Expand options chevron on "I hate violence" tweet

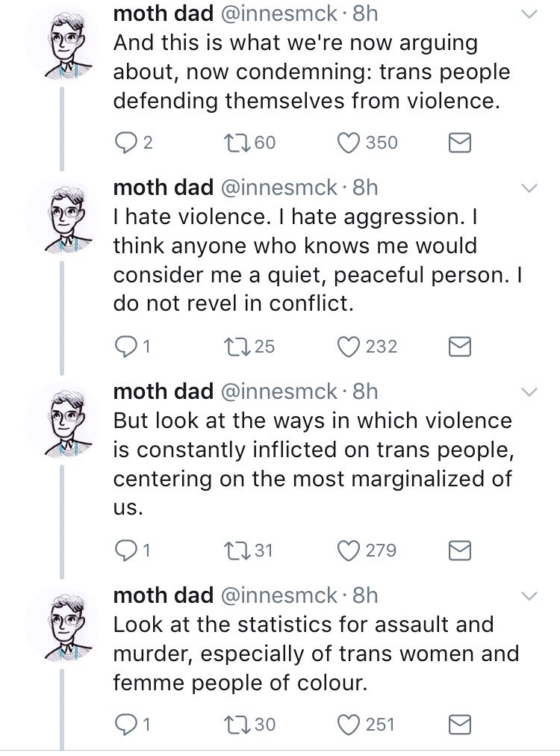528,188
